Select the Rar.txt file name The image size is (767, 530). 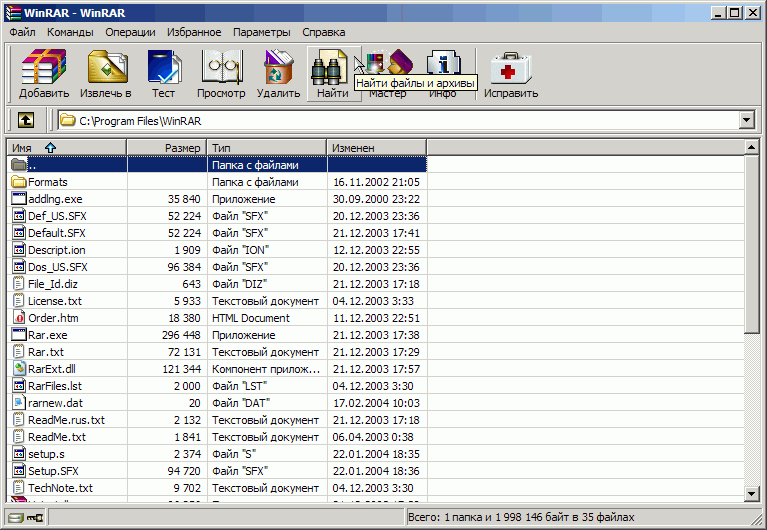[x=46, y=352]
